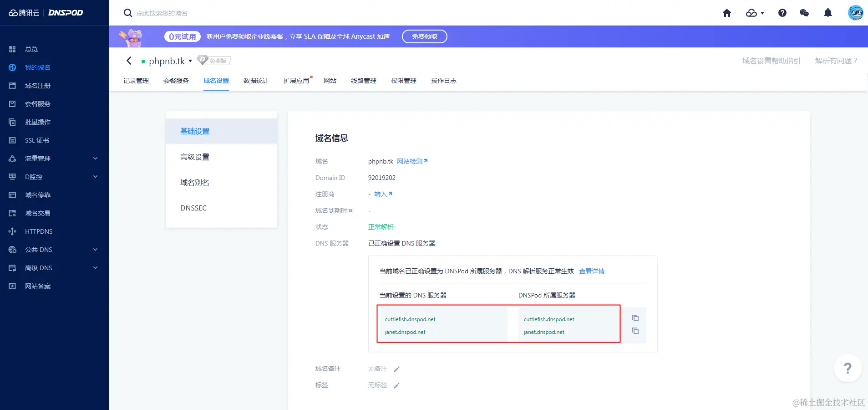Open the 查看详情 link
This screenshot has width=868, height=410.
pos(592,271)
